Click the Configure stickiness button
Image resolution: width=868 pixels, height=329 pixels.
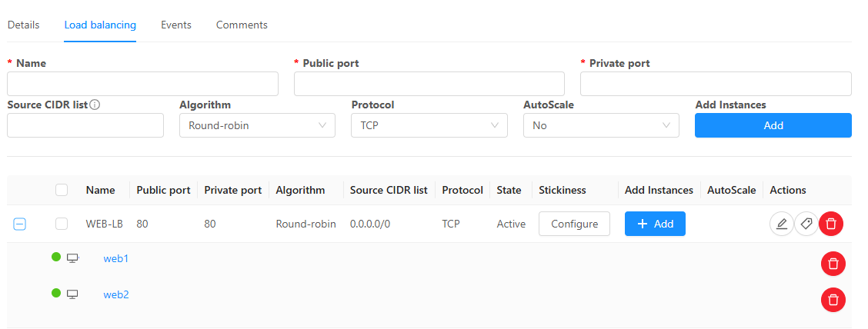coord(574,224)
